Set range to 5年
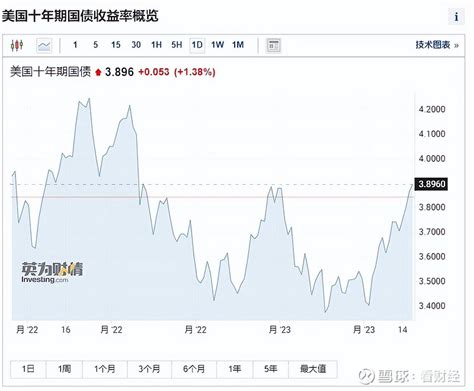The image size is (474, 391). click(271, 369)
